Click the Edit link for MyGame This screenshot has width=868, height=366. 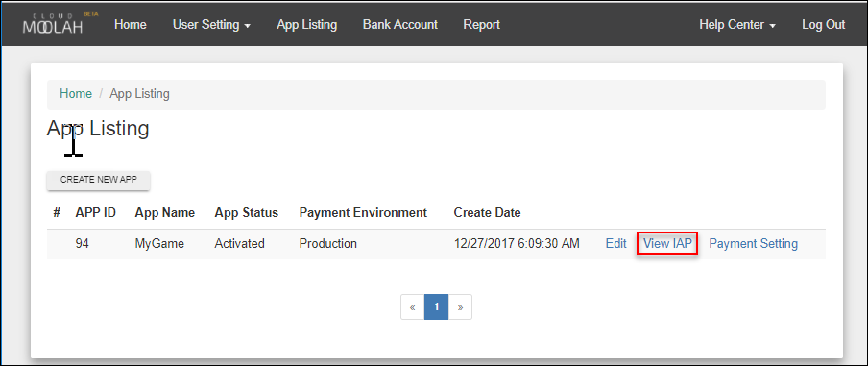point(616,244)
